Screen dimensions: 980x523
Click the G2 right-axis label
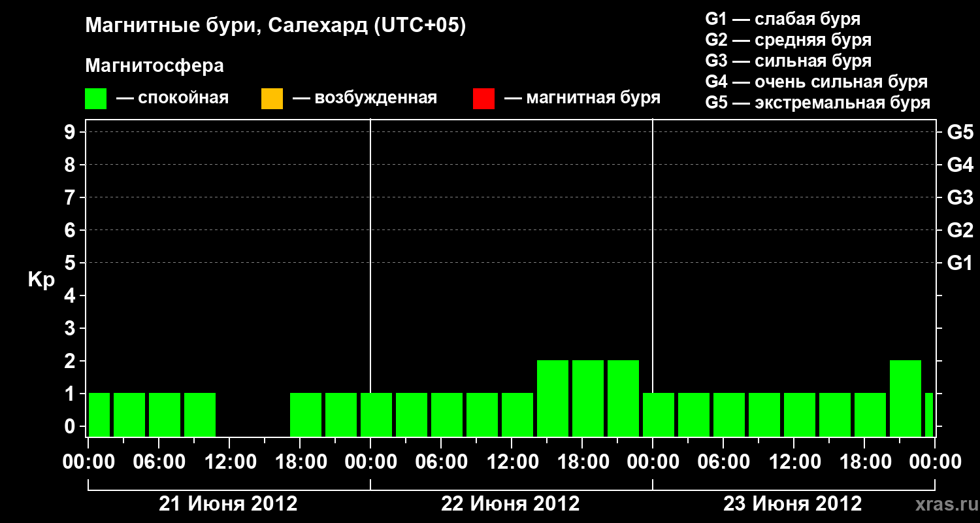(960, 230)
